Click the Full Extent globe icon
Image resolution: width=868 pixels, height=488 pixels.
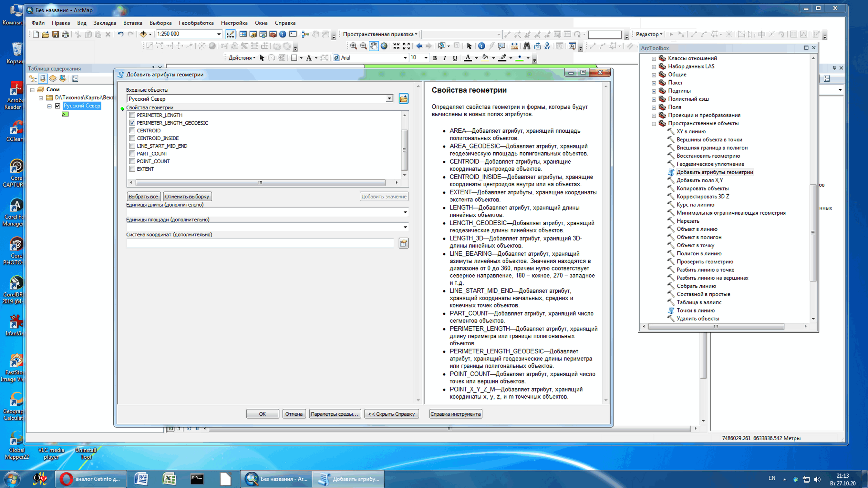[384, 46]
